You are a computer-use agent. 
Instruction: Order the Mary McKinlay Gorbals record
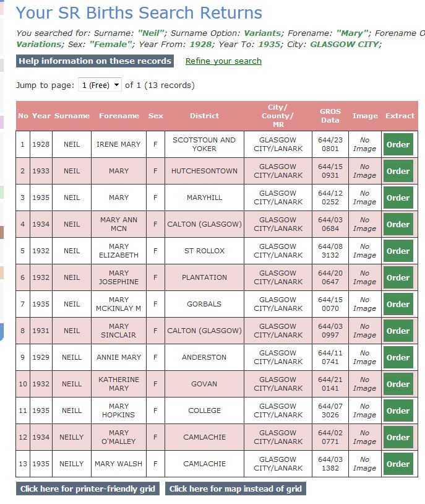tap(398, 304)
